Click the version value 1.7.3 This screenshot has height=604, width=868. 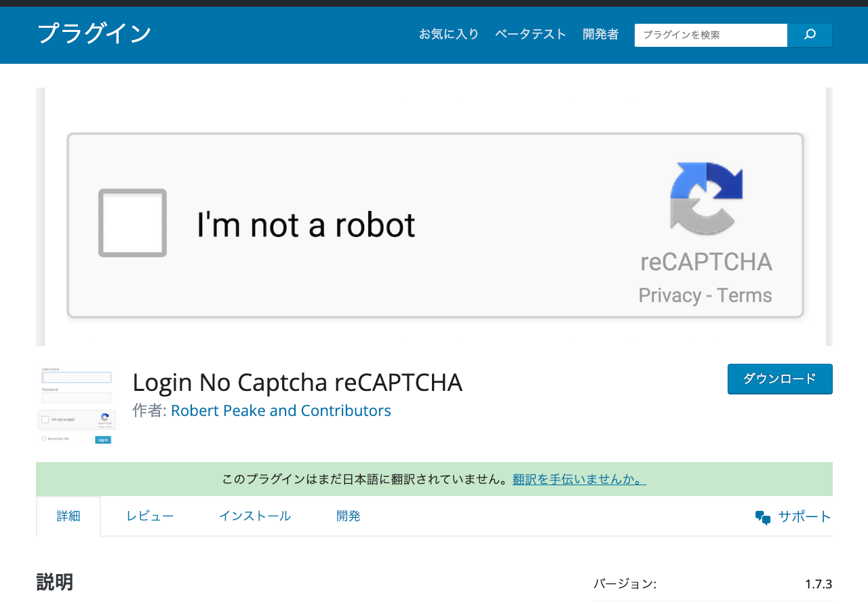pos(818,584)
